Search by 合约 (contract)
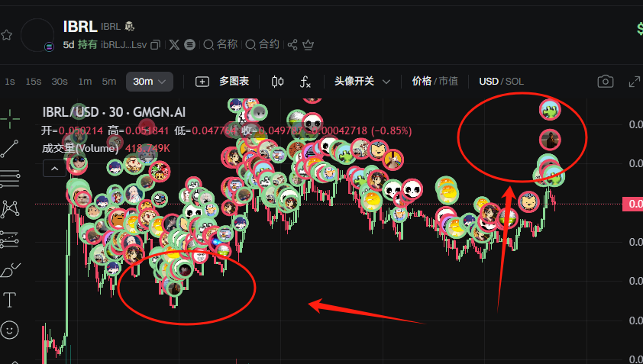The width and height of the screenshot is (643, 364). tap(263, 44)
